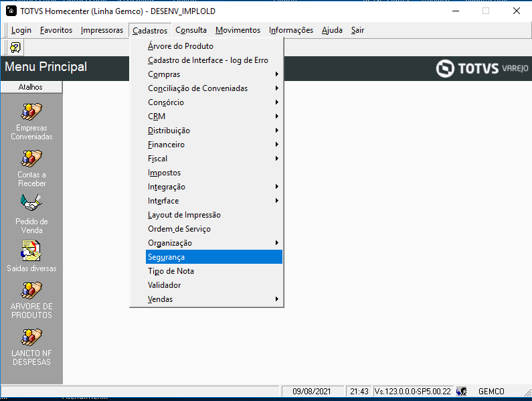Expand the Interface submenu arrow
The height and width of the screenshot is (401, 532).
click(277, 201)
